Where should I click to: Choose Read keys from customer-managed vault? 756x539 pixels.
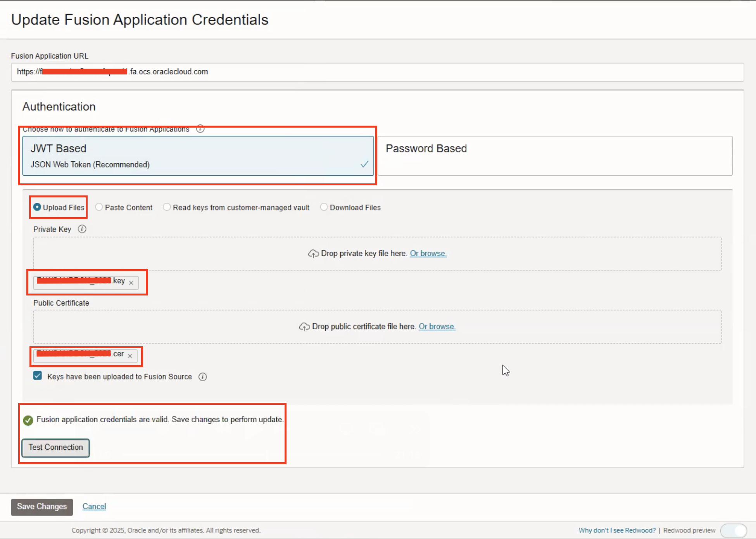167,207
